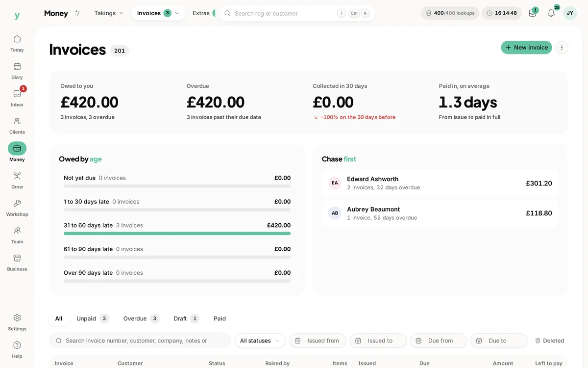Click the 31 to 60 days late bar

(177, 234)
